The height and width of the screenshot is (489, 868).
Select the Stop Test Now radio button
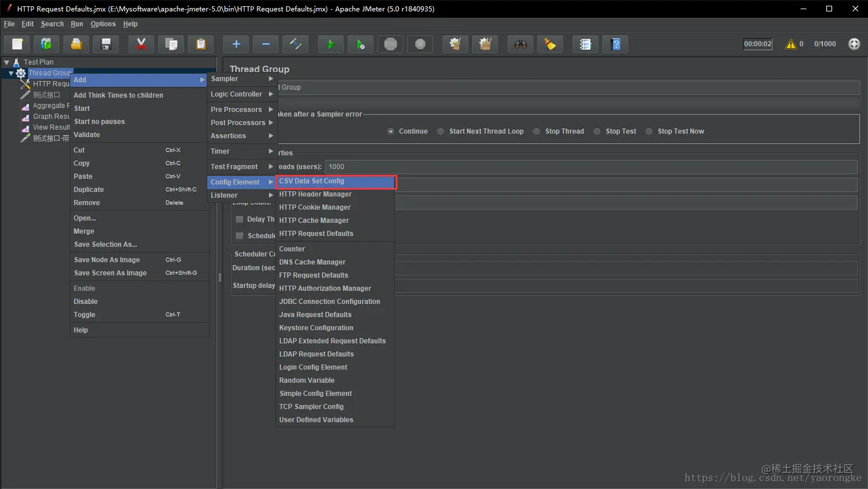649,132
